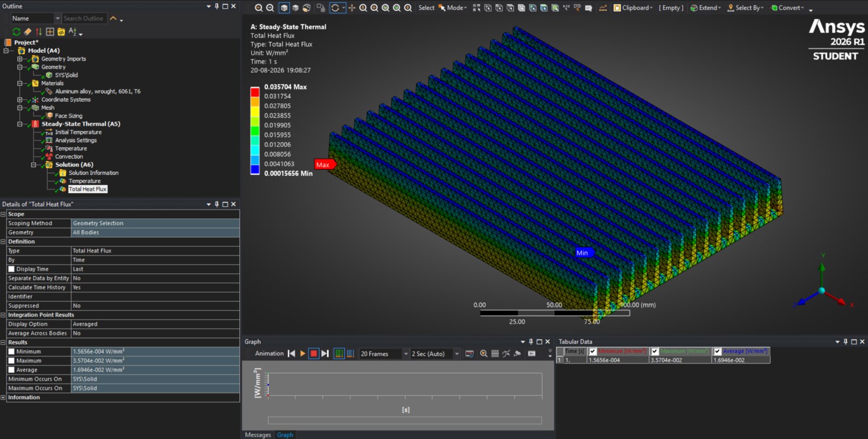
Task: Expand the Information section in Details
Action: pyautogui.click(x=3, y=398)
